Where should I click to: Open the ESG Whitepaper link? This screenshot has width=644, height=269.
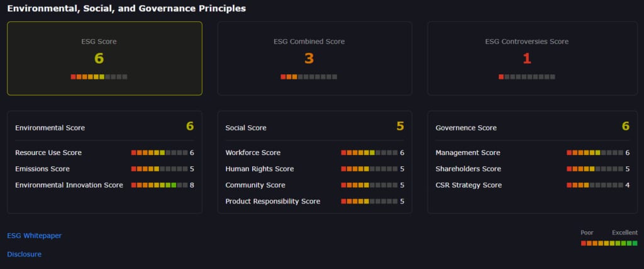click(35, 236)
